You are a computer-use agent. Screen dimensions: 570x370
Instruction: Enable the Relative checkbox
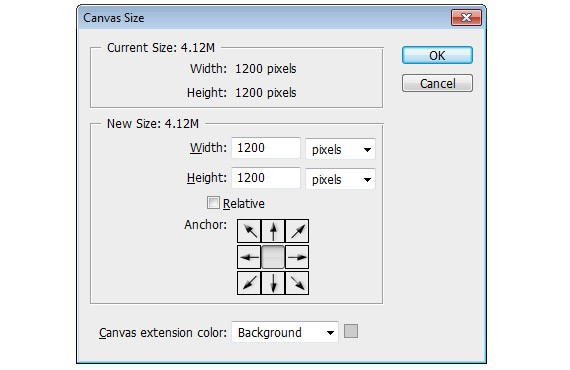[213, 203]
